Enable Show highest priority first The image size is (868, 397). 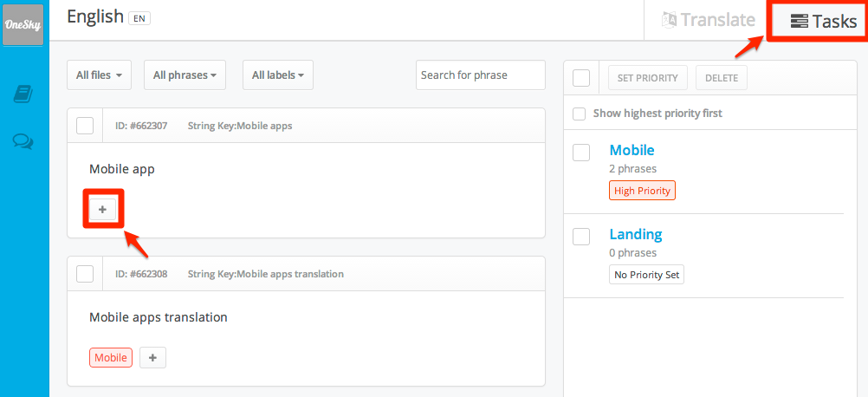[579, 114]
